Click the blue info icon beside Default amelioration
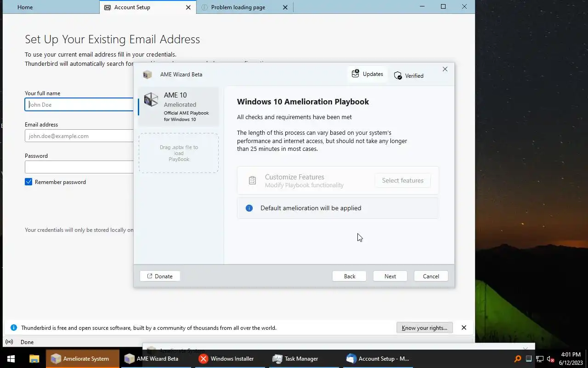Screen dimensions: 588x368 tap(249, 208)
